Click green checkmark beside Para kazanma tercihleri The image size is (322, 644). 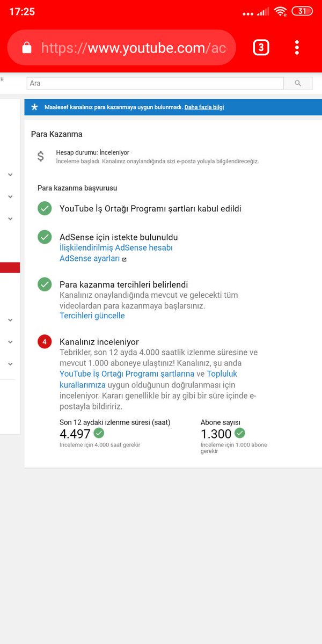pos(45,284)
